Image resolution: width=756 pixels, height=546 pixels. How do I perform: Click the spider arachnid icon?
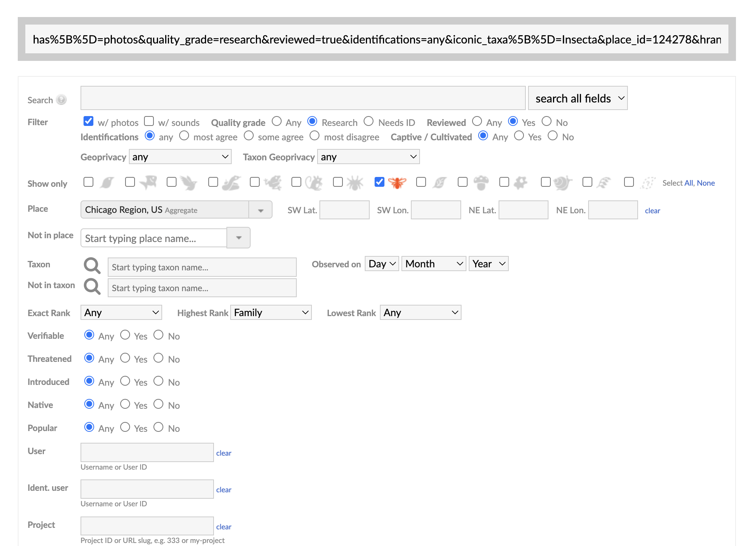[x=355, y=183]
